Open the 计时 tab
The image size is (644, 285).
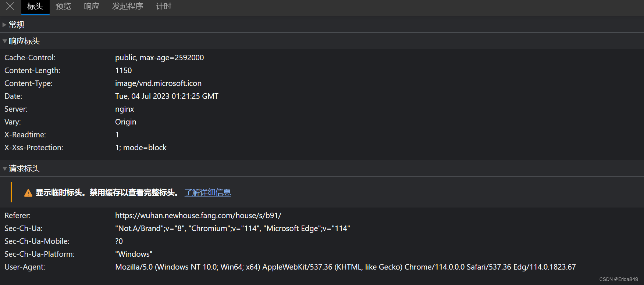coord(163,6)
